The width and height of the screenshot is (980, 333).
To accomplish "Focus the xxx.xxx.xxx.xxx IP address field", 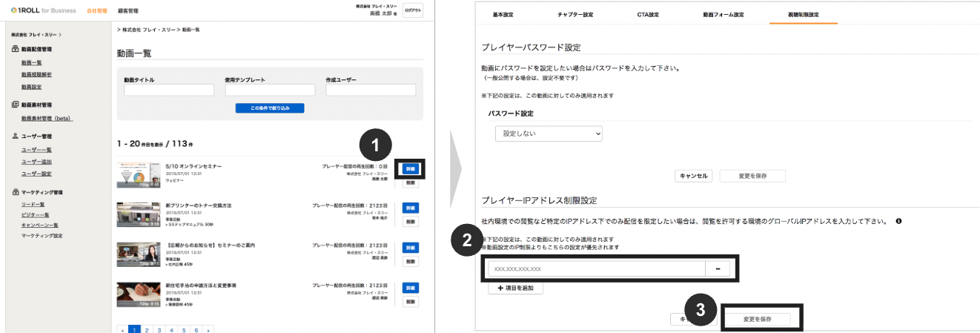I will pyautogui.click(x=597, y=268).
